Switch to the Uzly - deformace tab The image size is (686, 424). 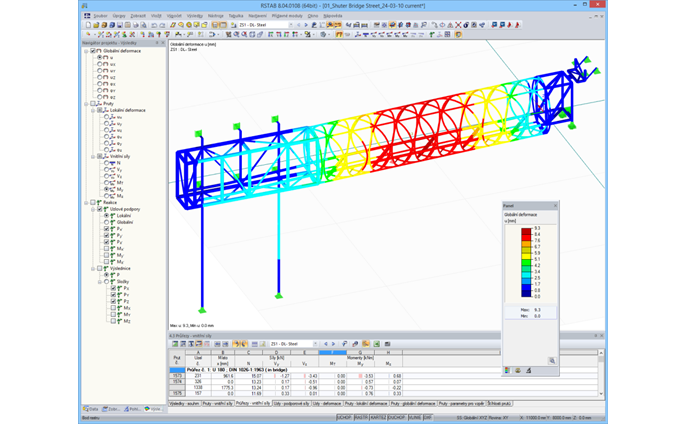[x=327, y=403]
